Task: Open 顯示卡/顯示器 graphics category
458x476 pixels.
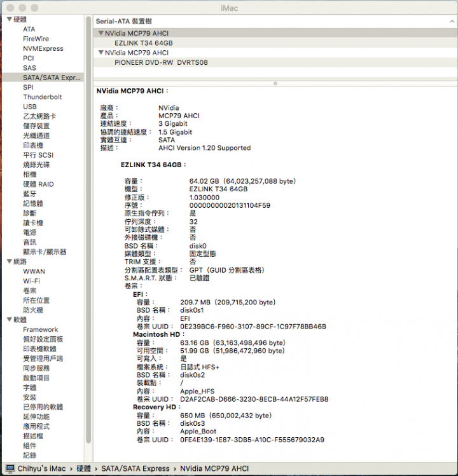Action: 45,252
